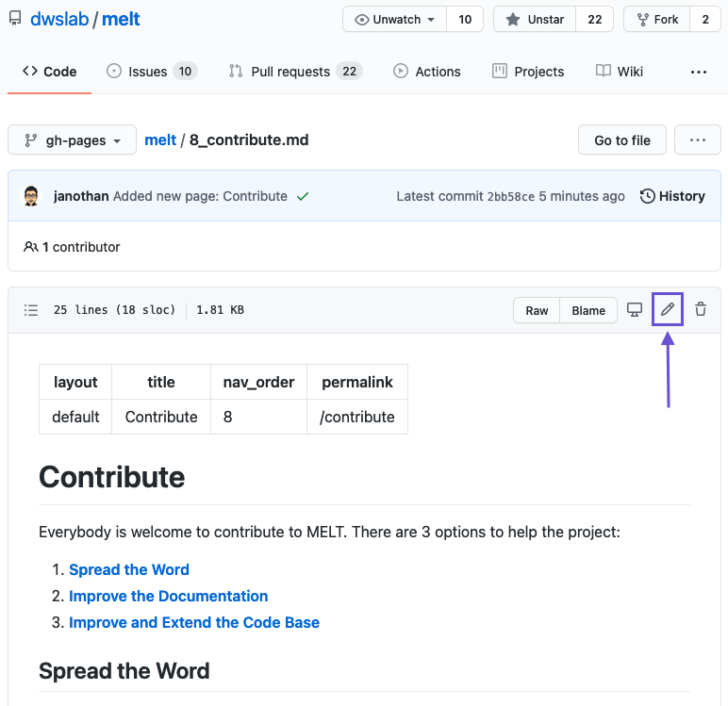Viewport: 728px width, 706px height.
Task: Click the Spread the Word section heading
Action: [x=124, y=671]
